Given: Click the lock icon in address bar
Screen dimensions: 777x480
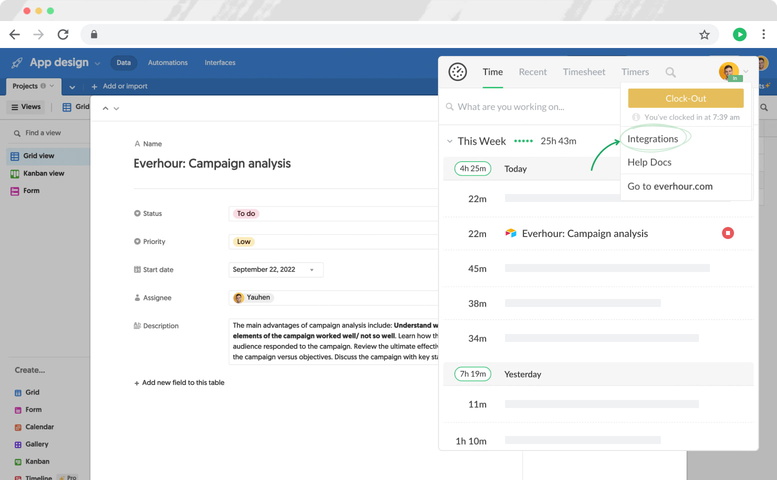Looking at the screenshot, I should click(94, 34).
